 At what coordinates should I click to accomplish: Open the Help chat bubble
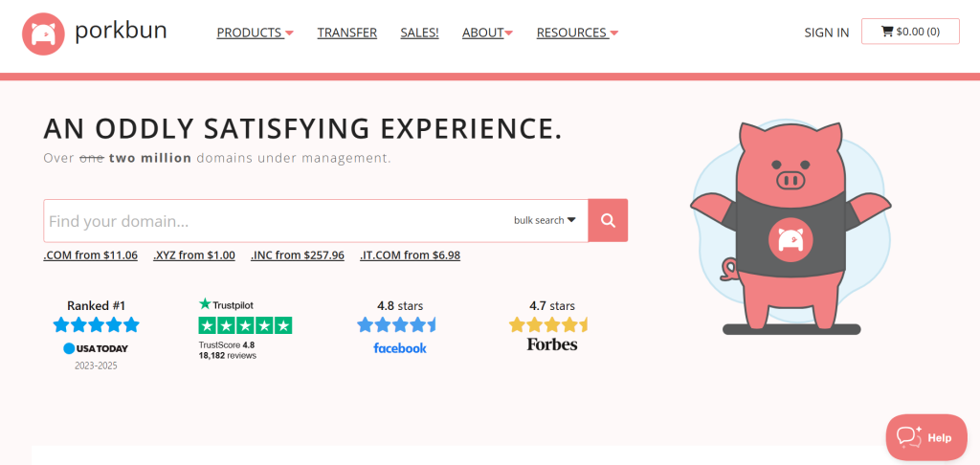[x=926, y=437]
